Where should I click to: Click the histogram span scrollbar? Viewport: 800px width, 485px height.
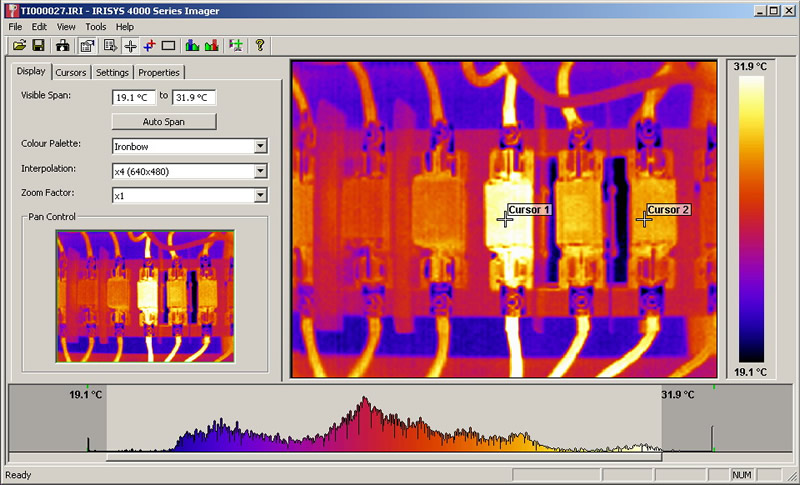pos(384,457)
